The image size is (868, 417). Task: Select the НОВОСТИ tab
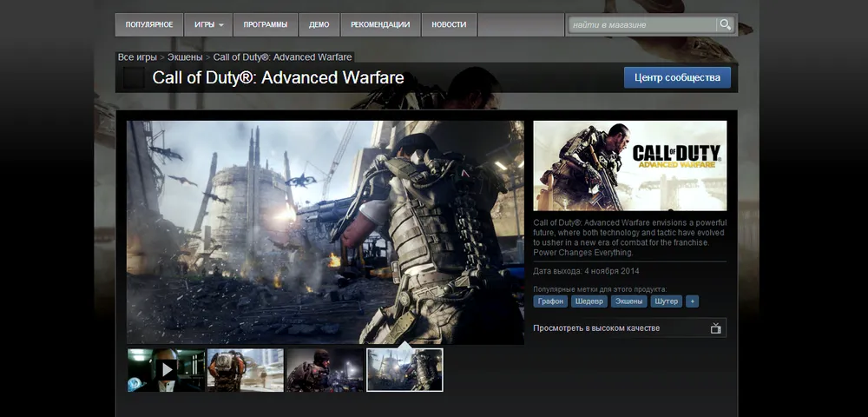coord(449,24)
